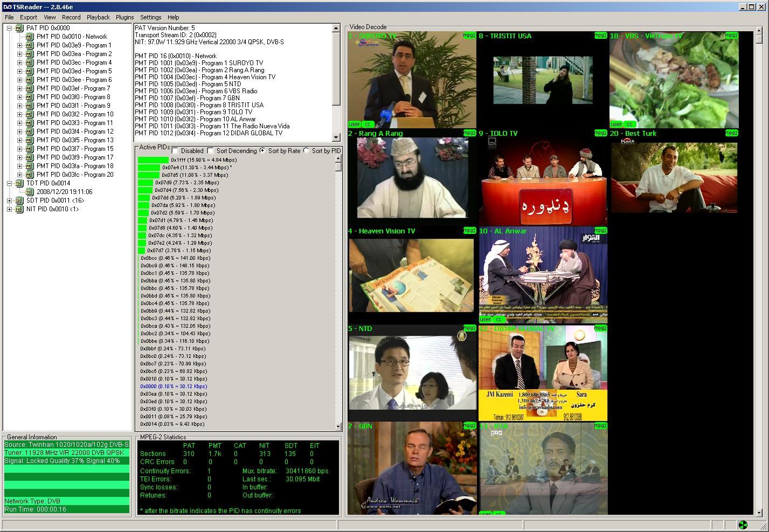769x532 pixels.
Task: Open the File menu
Action: point(9,17)
